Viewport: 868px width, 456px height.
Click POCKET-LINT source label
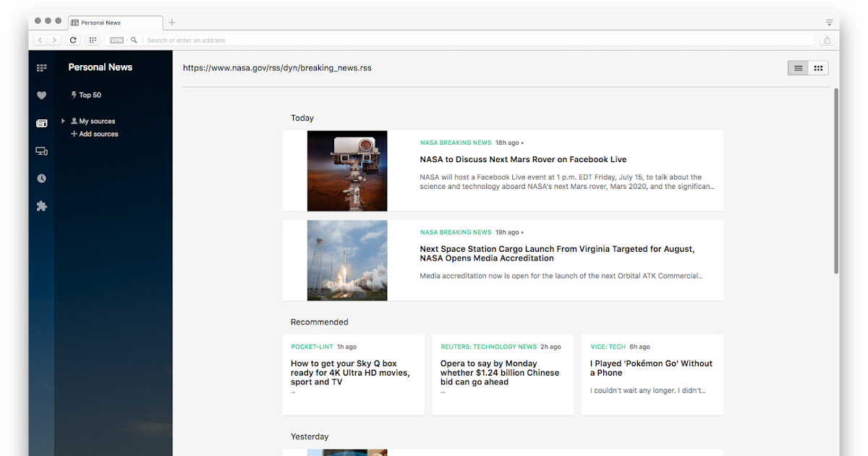click(x=312, y=347)
